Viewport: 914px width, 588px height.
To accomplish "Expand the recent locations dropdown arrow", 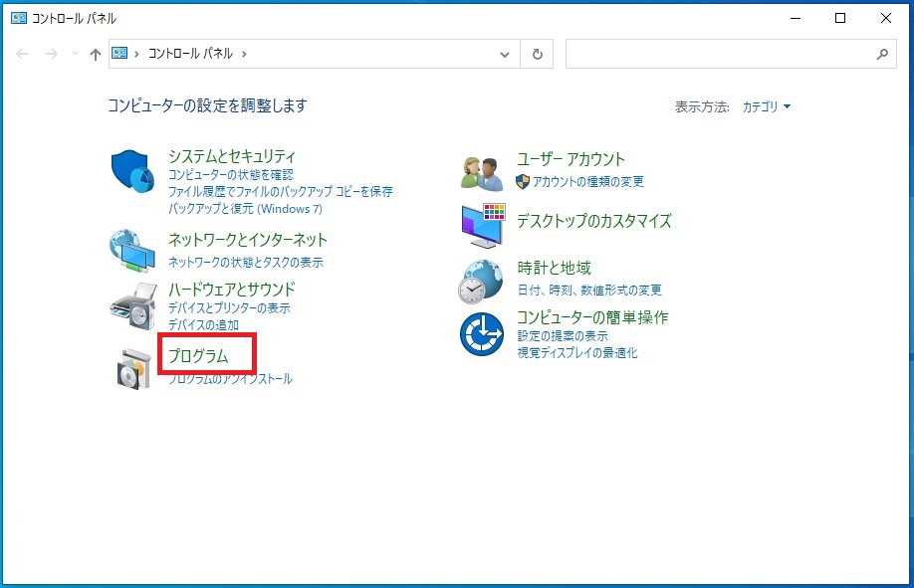I will coord(75,55).
